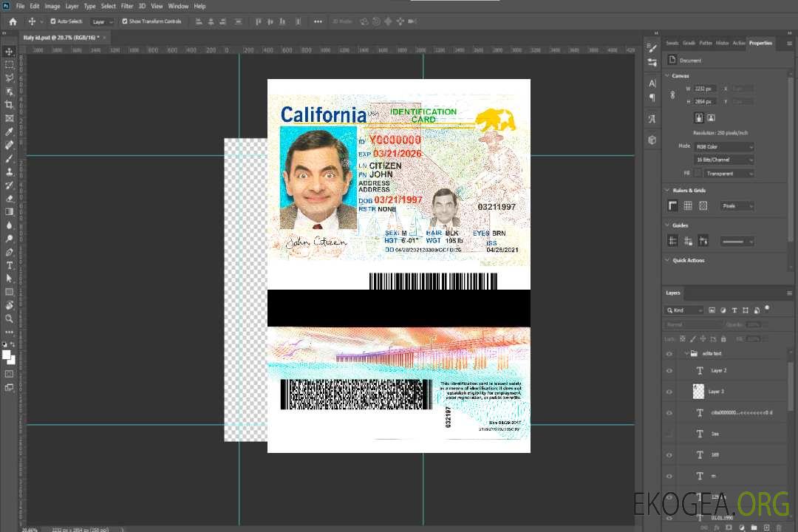
Task: Open the Pixels units dropdown
Action: 737,205
